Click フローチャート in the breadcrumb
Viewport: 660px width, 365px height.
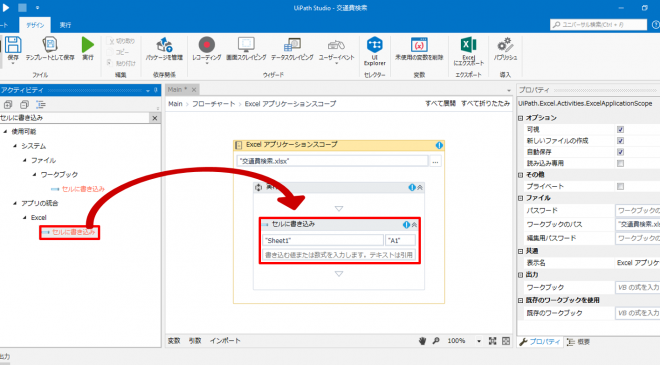(213, 104)
